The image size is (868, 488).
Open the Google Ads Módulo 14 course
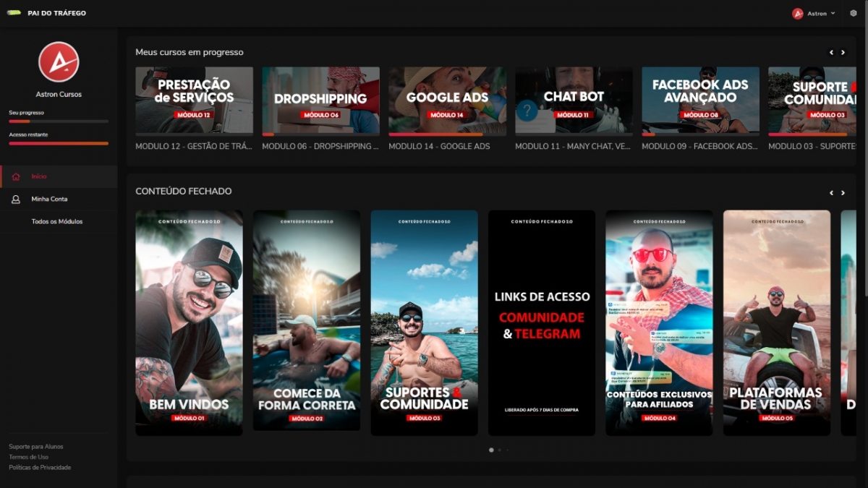(x=448, y=101)
